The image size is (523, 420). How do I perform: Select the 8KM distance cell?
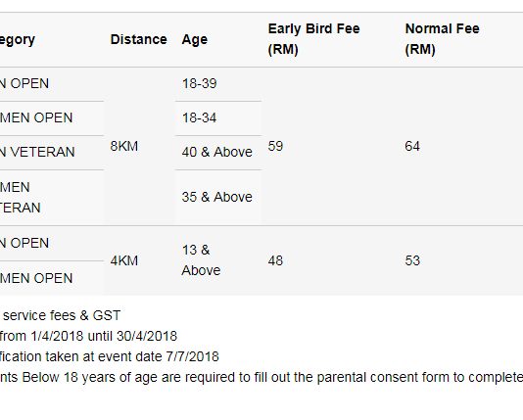124,146
